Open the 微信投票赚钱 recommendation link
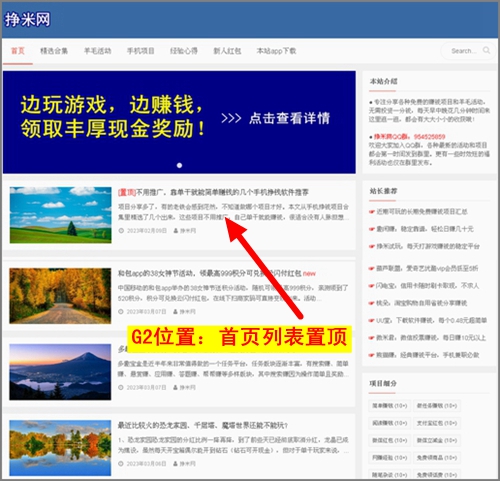 click(x=431, y=338)
